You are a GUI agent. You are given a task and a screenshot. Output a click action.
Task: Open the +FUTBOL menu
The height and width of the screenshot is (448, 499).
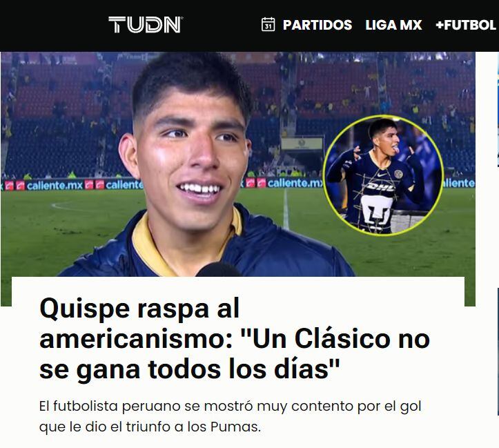[x=466, y=25]
